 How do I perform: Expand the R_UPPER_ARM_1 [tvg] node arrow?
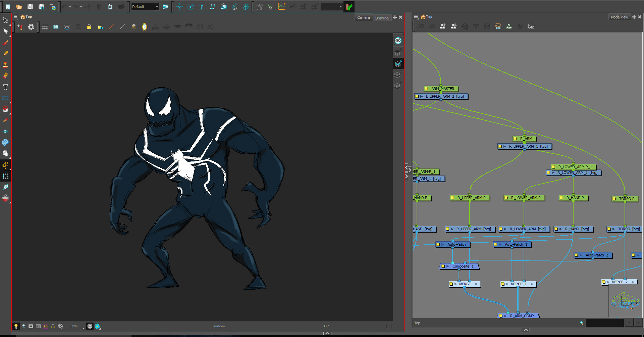point(505,146)
